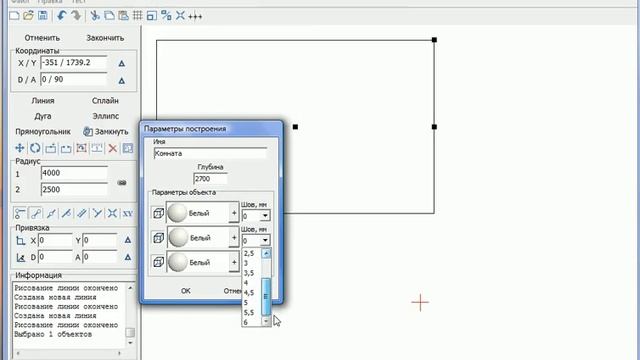
Task: Click the Радиус 1 field showing 4000
Action: pos(74,173)
